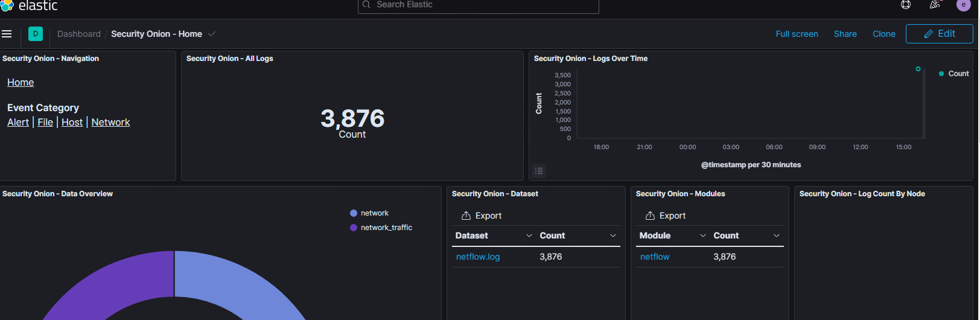
Task: Toggle the Logs Over Time legend icon
Action: point(539,171)
